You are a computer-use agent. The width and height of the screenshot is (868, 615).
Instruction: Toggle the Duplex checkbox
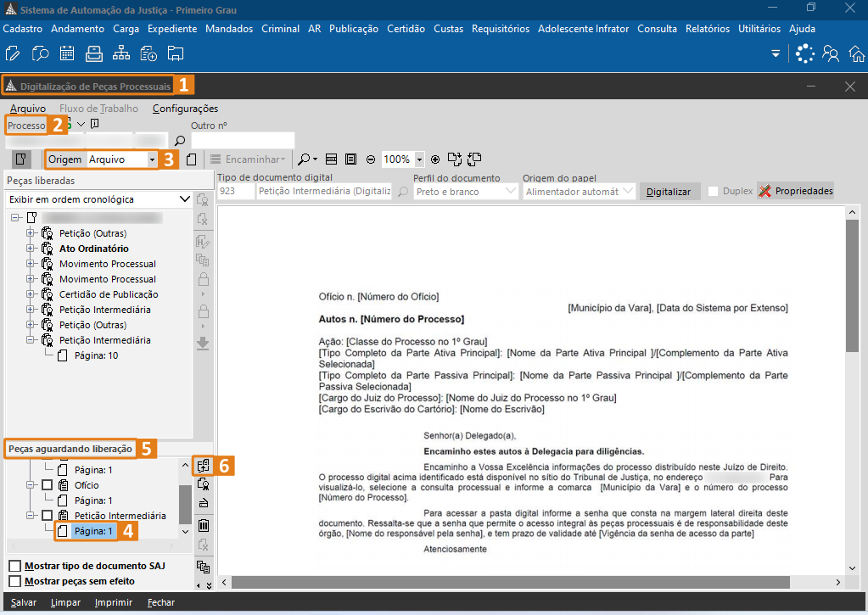pos(713,191)
